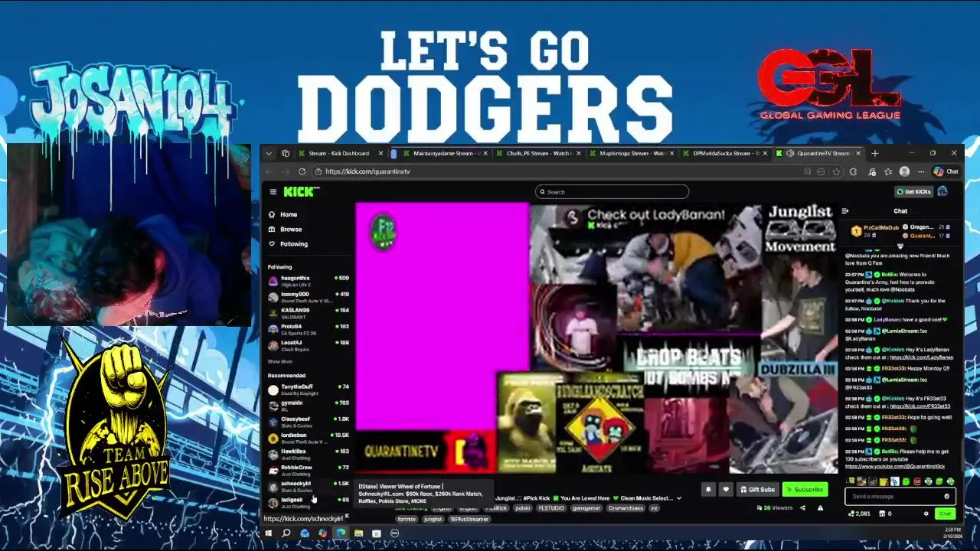Bookmark page with the star icon

[837, 171]
